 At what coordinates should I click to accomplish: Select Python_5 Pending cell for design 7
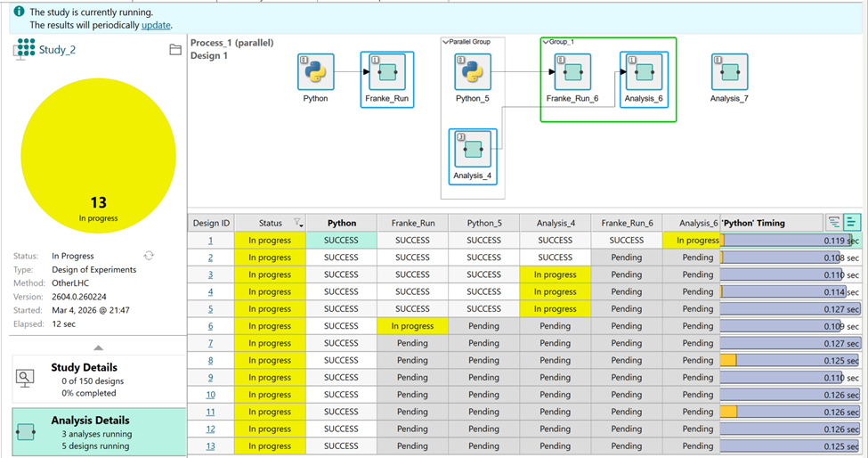tap(484, 343)
